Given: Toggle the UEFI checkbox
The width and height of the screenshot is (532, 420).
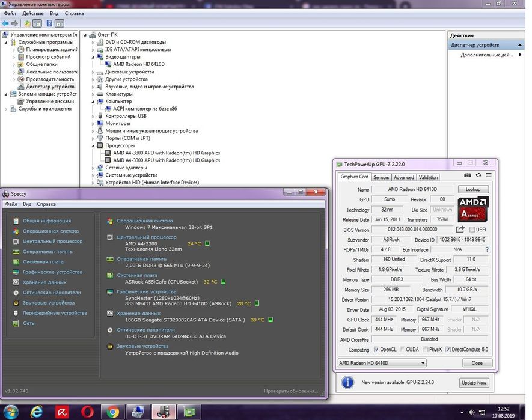Looking at the screenshot, I should pos(472,230).
